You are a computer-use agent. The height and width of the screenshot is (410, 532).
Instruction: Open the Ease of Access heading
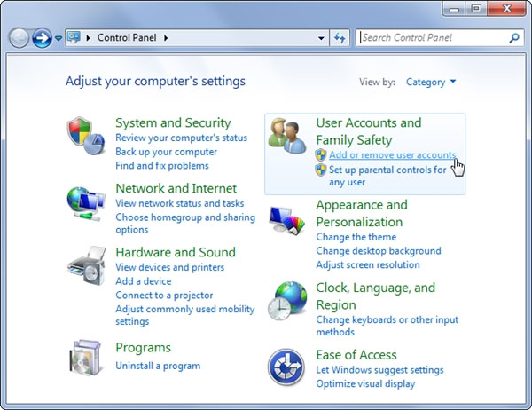(356, 355)
